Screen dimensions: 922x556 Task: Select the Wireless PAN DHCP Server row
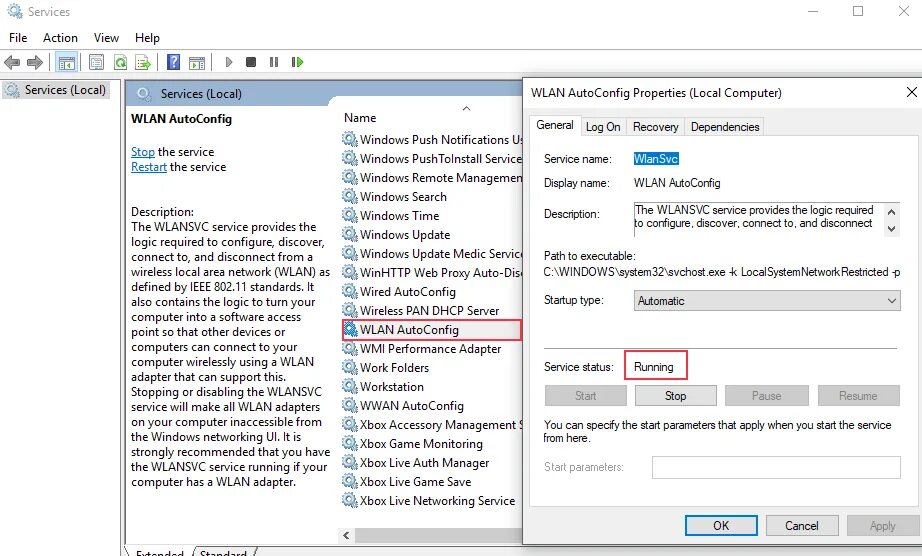point(432,310)
